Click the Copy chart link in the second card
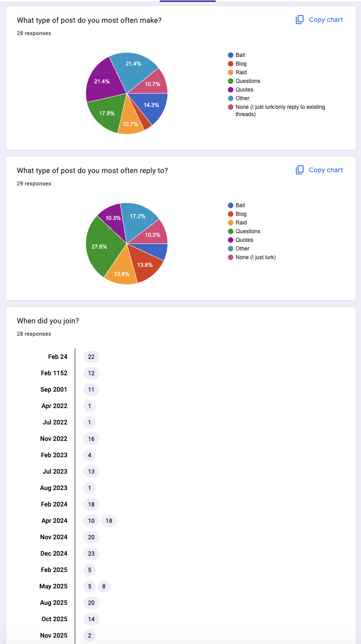 pyautogui.click(x=326, y=170)
